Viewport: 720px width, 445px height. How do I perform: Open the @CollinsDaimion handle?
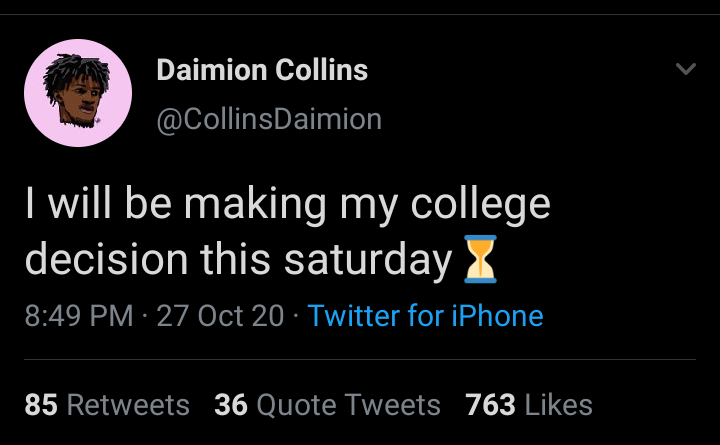coord(269,120)
